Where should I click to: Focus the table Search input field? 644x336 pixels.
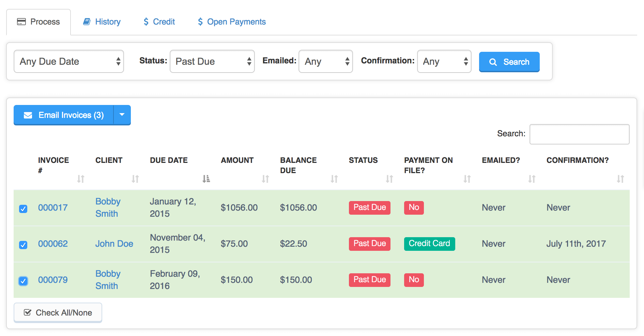pyautogui.click(x=580, y=134)
